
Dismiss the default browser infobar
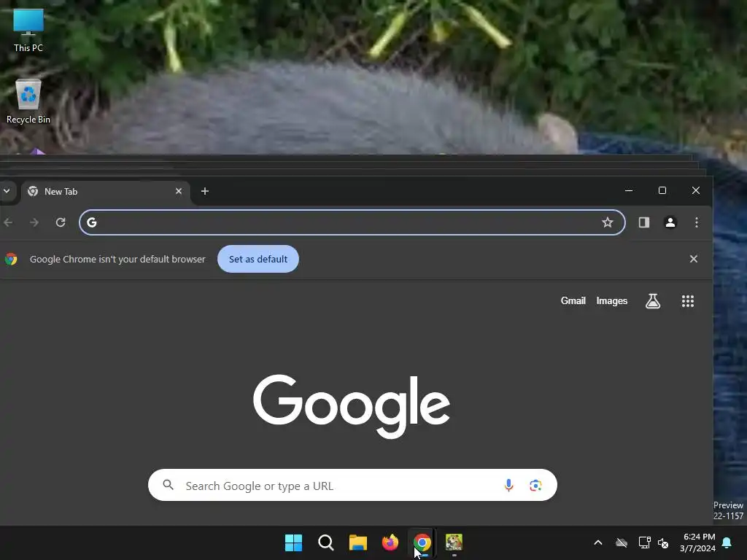point(694,259)
